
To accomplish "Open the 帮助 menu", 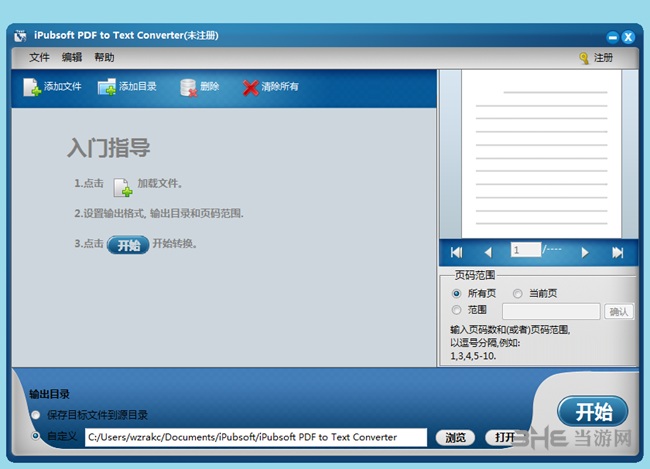I will pyautogui.click(x=104, y=57).
